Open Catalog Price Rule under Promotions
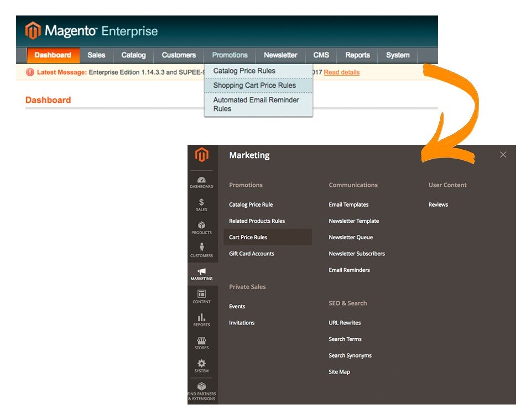This screenshot has height=420, width=531. click(251, 204)
